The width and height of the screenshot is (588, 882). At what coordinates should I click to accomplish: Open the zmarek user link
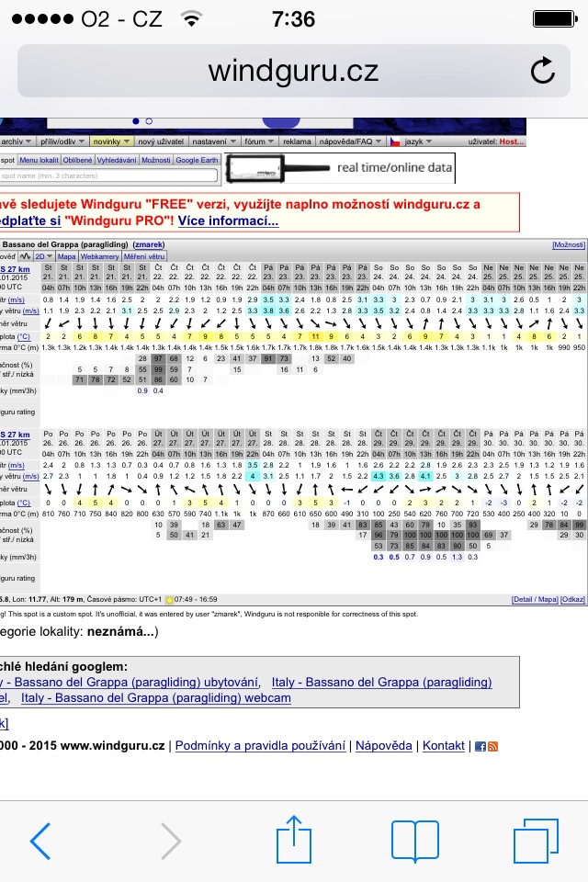149,244
